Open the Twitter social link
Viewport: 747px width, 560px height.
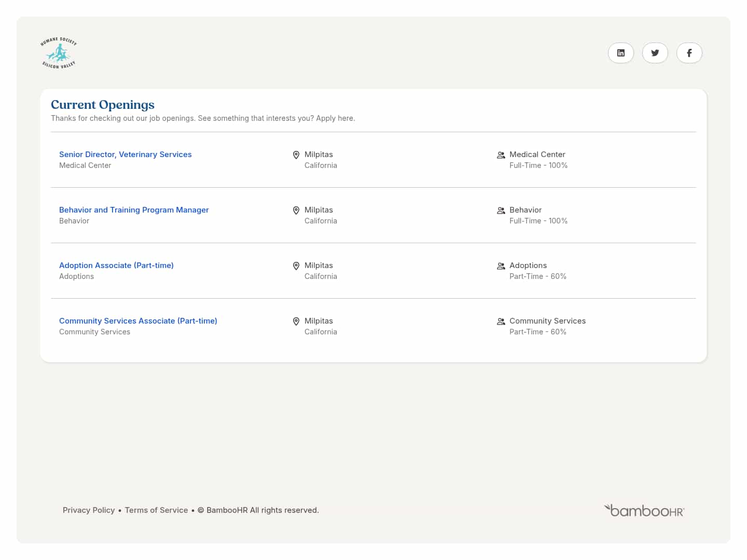pyautogui.click(x=655, y=53)
